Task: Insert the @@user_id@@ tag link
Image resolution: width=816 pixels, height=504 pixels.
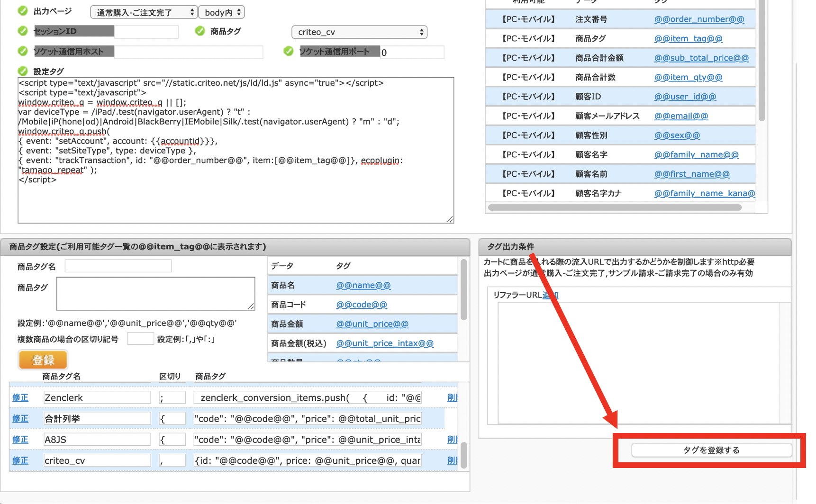Action: (685, 97)
